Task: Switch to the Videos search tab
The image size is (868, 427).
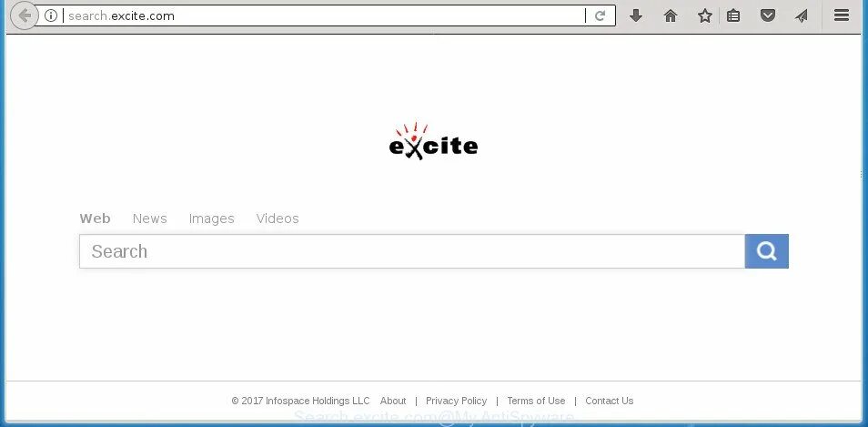Action: [278, 219]
